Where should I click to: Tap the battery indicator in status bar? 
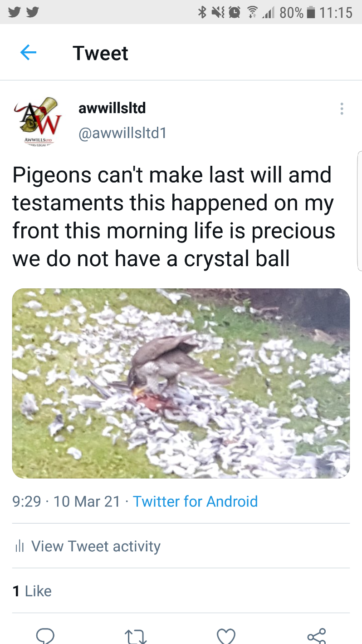tap(311, 12)
